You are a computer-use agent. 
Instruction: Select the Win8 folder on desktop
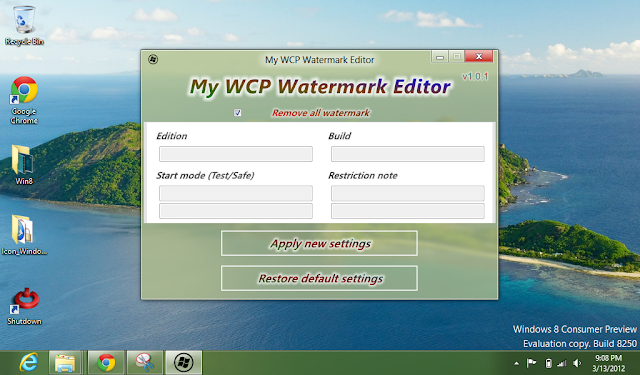(x=24, y=164)
